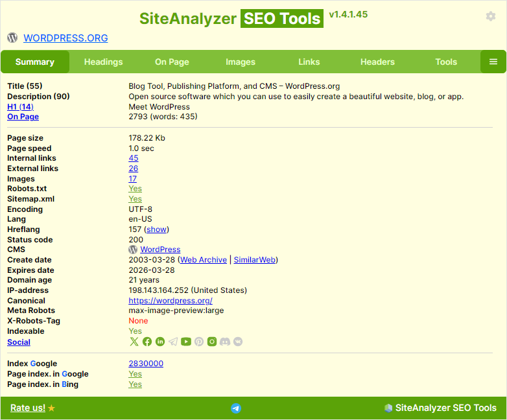Open the On Page tab

(x=172, y=62)
